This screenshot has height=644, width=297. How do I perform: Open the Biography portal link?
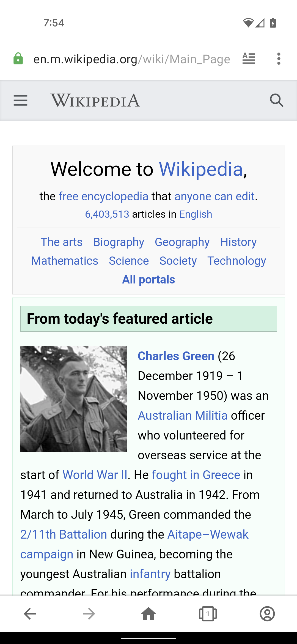(x=119, y=242)
